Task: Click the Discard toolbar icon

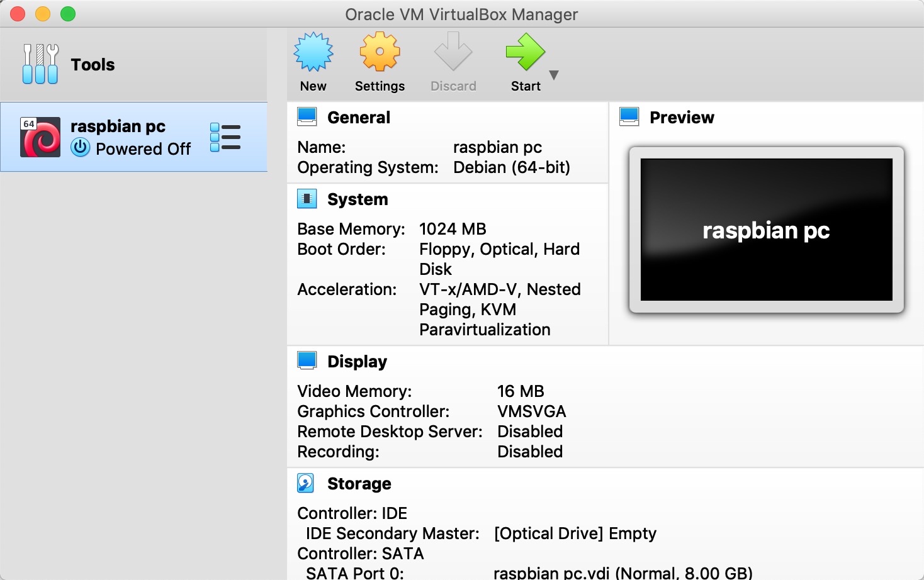Action: coord(453,52)
